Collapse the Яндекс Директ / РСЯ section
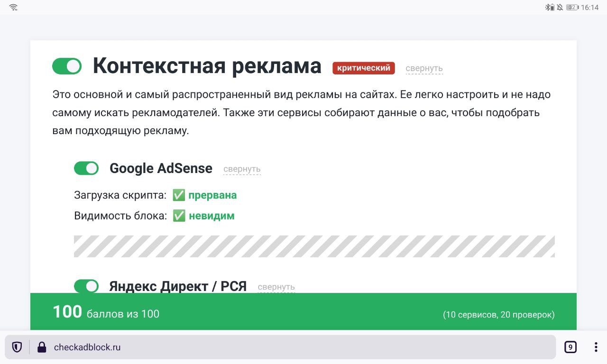607x364 pixels. 276,287
